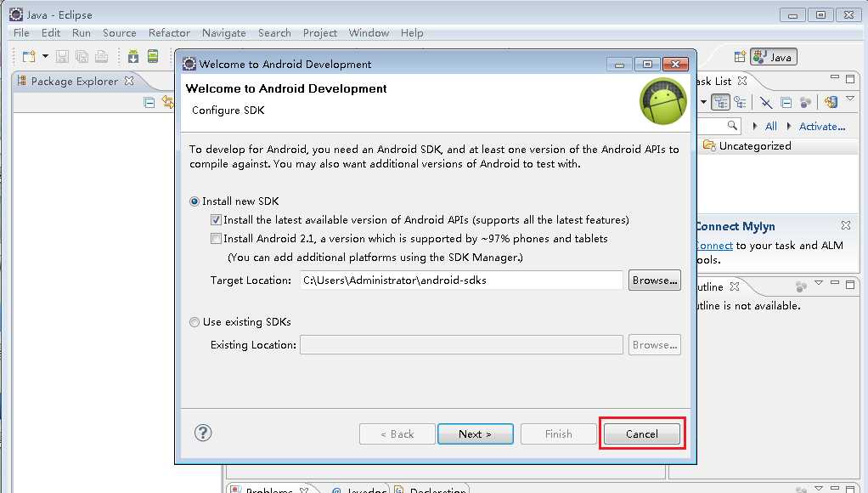Click the Task List search magnifier icon
Image resolution: width=868 pixels, height=493 pixels.
coord(732,126)
